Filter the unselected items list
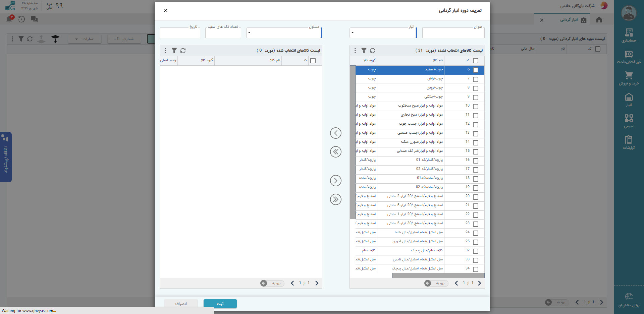 [364, 51]
